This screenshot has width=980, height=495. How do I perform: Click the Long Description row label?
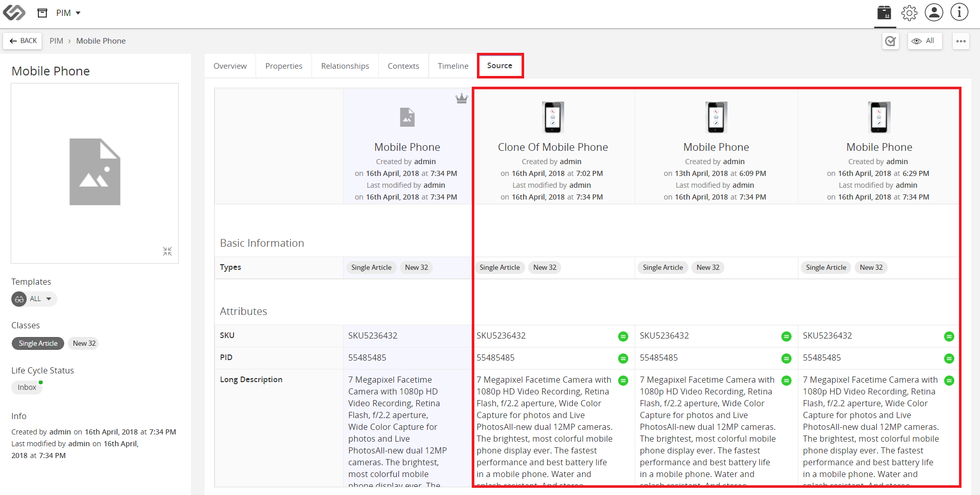pos(251,380)
